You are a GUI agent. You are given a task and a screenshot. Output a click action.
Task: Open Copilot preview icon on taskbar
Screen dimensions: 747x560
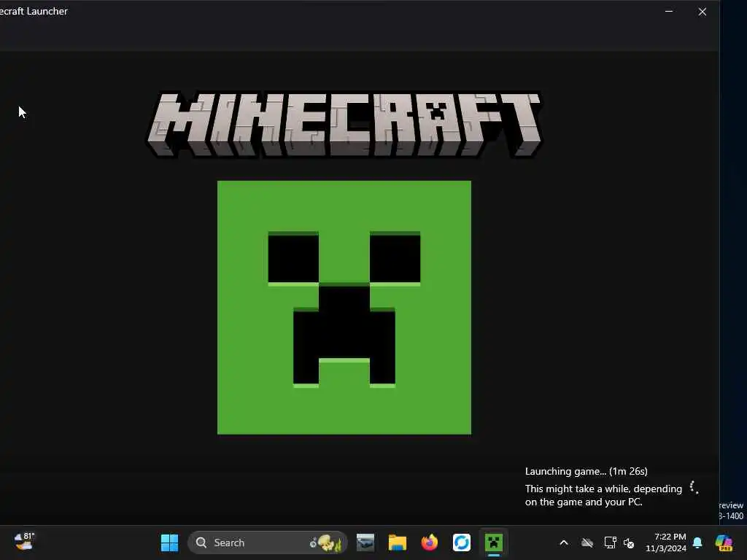point(724,542)
